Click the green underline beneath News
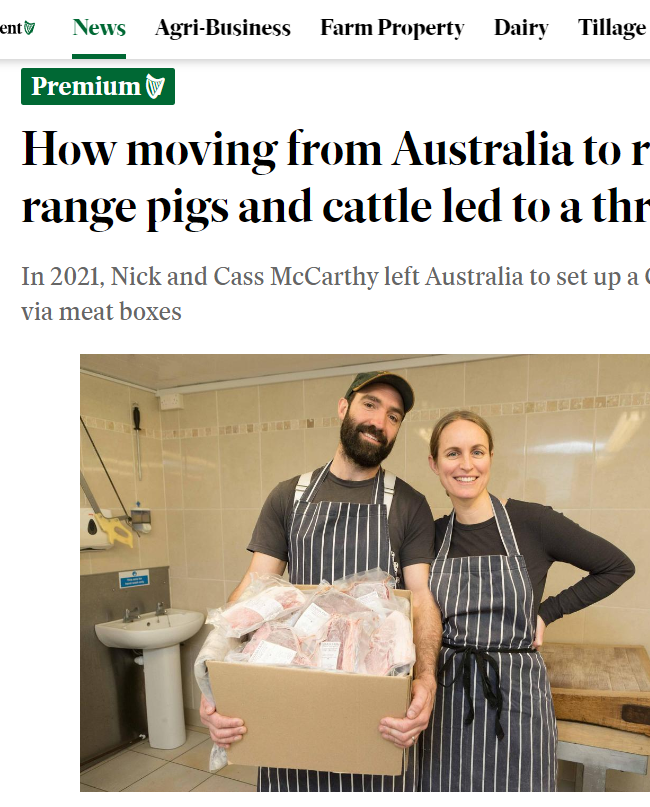 pyautogui.click(x=99, y=57)
